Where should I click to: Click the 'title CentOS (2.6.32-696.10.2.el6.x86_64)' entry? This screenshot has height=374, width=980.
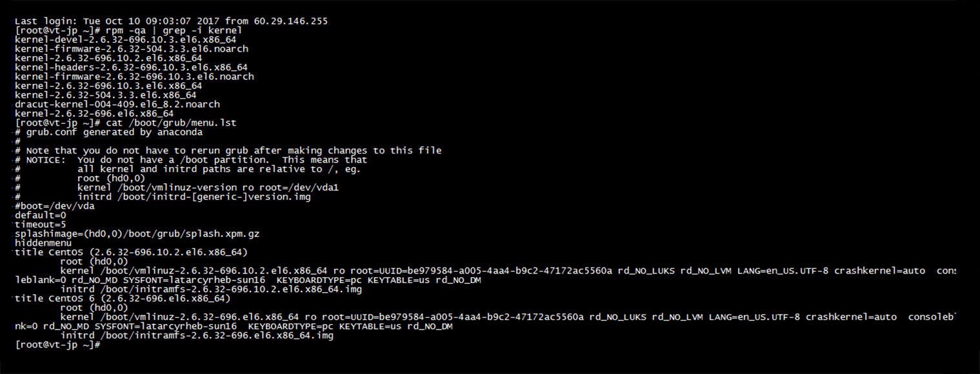click(131, 251)
